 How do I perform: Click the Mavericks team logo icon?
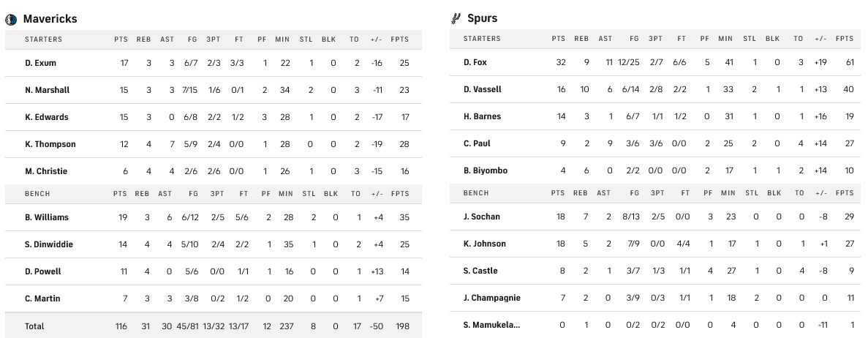(x=11, y=19)
